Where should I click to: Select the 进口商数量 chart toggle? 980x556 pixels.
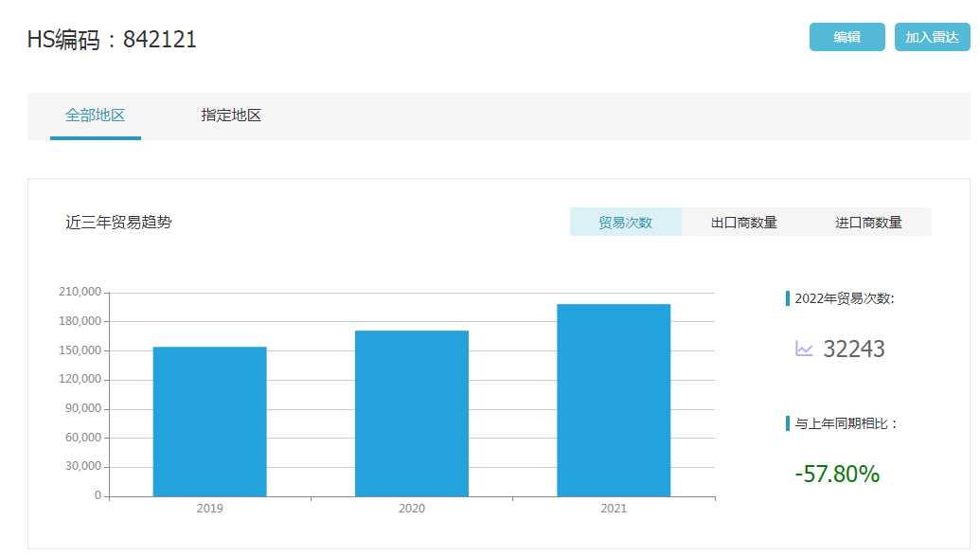[x=868, y=223]
